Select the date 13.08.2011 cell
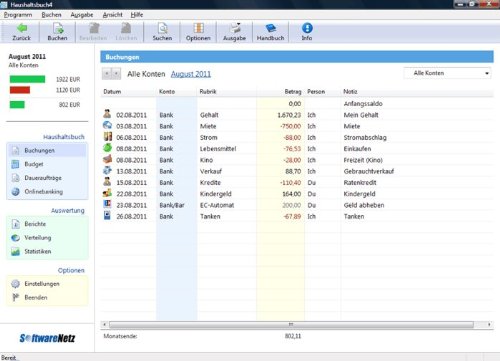The width and height of the screenshot is (500, 361). (x=131, y=171)
